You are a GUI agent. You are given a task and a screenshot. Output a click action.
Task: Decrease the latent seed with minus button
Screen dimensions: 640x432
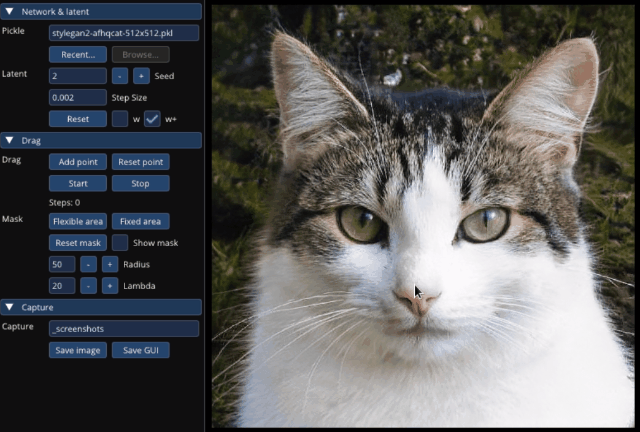pos(120,76)
